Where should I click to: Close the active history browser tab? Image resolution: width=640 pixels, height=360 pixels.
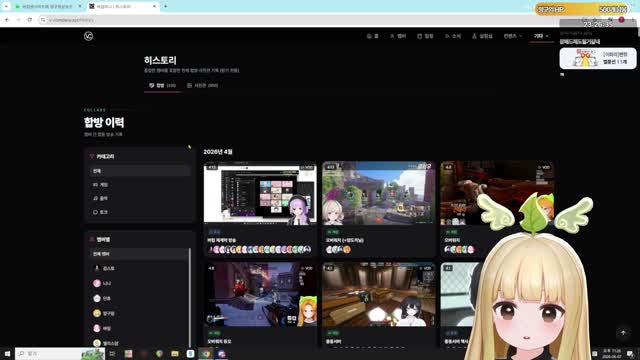click(x=154, y=7)
